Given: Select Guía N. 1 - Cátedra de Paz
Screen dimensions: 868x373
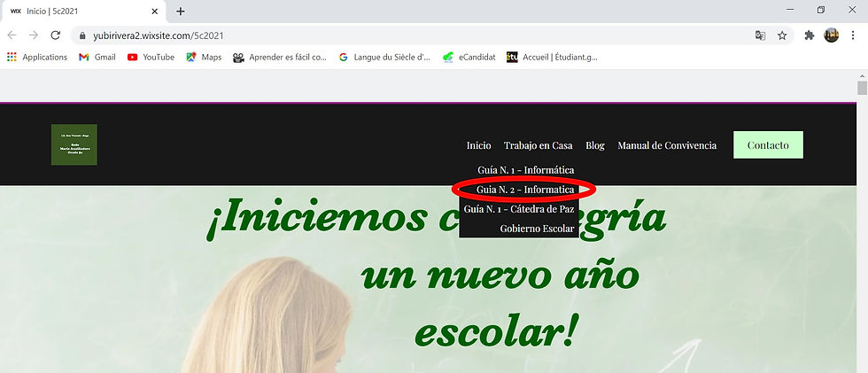Looking at the screenshot, I should [x=519, y=209].
